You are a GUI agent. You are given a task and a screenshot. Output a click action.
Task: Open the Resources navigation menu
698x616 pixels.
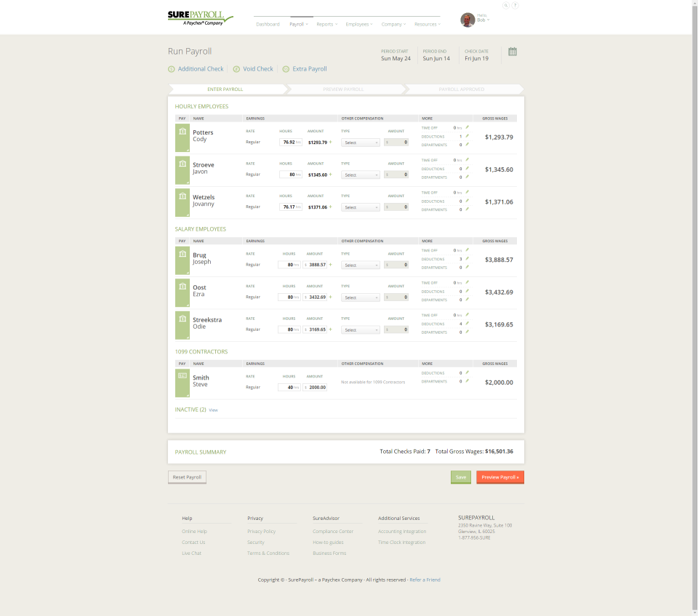tap(428, 25)
